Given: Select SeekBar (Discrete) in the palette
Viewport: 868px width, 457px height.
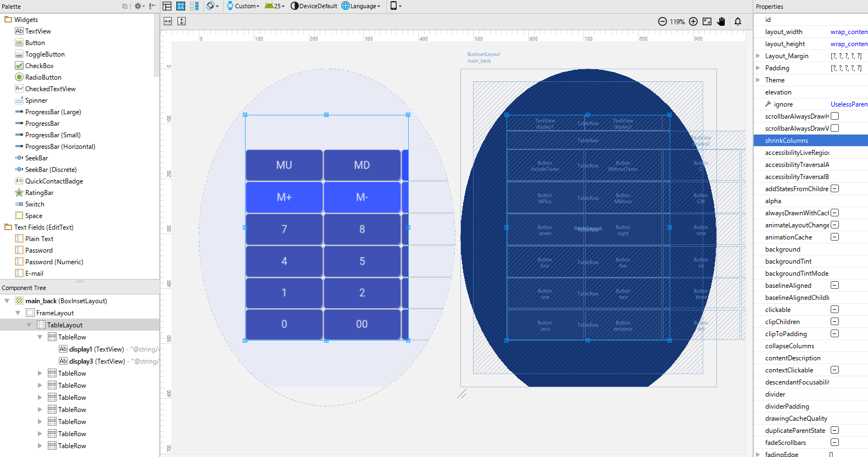Looking at the screenshot, I should pos(51,170).
